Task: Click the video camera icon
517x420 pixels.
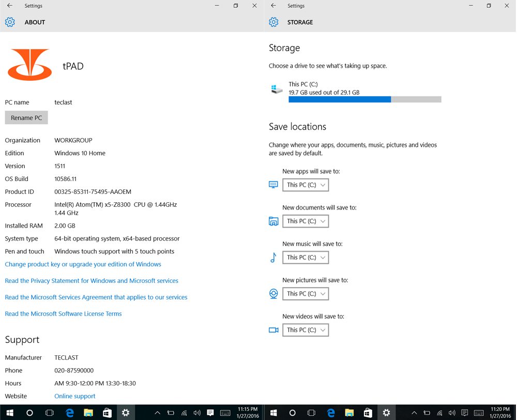Action: pyautogui.click(x=273, y=330)
